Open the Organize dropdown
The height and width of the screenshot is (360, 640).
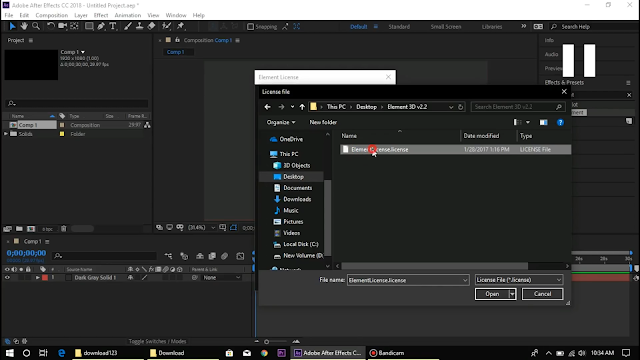coord(281,122)
